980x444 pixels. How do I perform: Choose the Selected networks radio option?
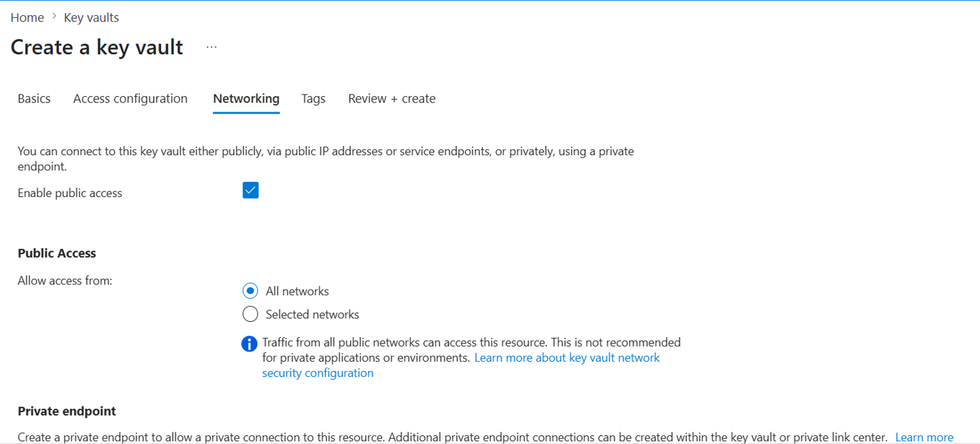(250, 314)
